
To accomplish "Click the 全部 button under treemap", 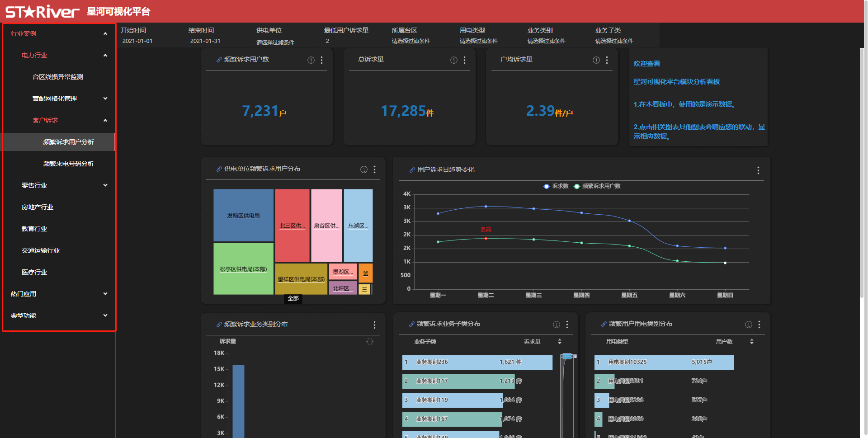I will (293, 298).
